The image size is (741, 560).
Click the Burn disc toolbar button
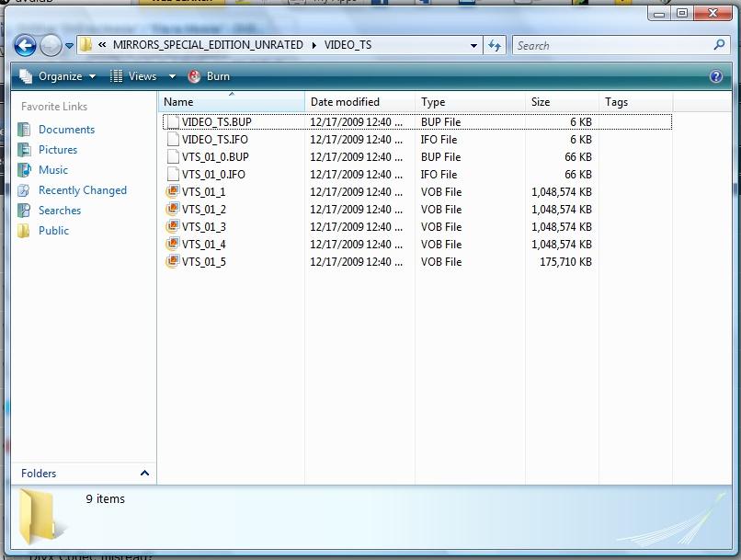tap(209, 76)
